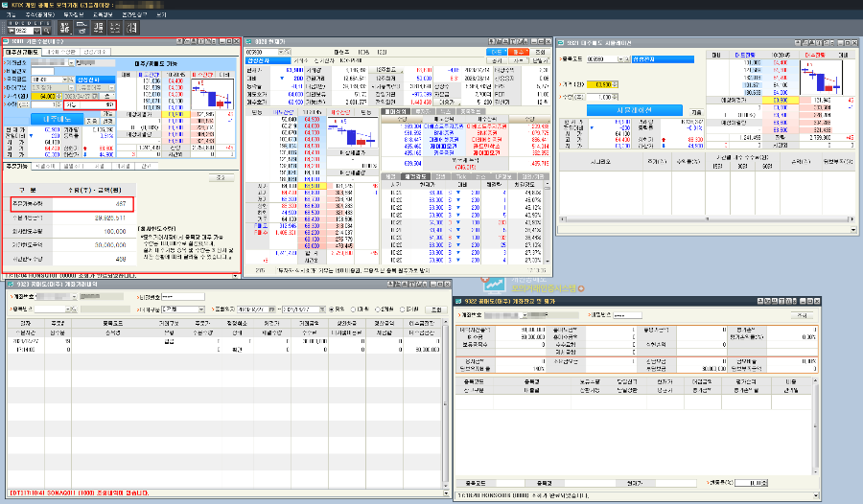
Task: Open stock code dropdown in 현재가 window
Action: [281, 52]
